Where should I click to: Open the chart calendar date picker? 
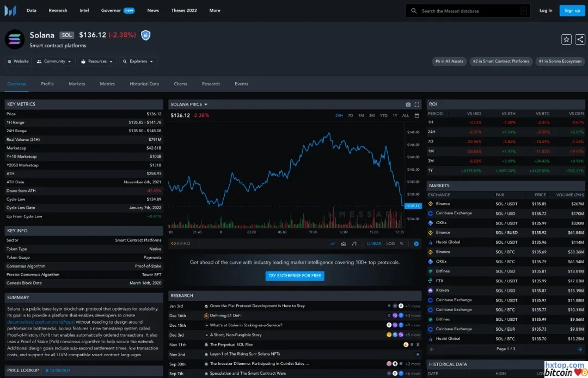pyautogui.click(x=417, y=115)
